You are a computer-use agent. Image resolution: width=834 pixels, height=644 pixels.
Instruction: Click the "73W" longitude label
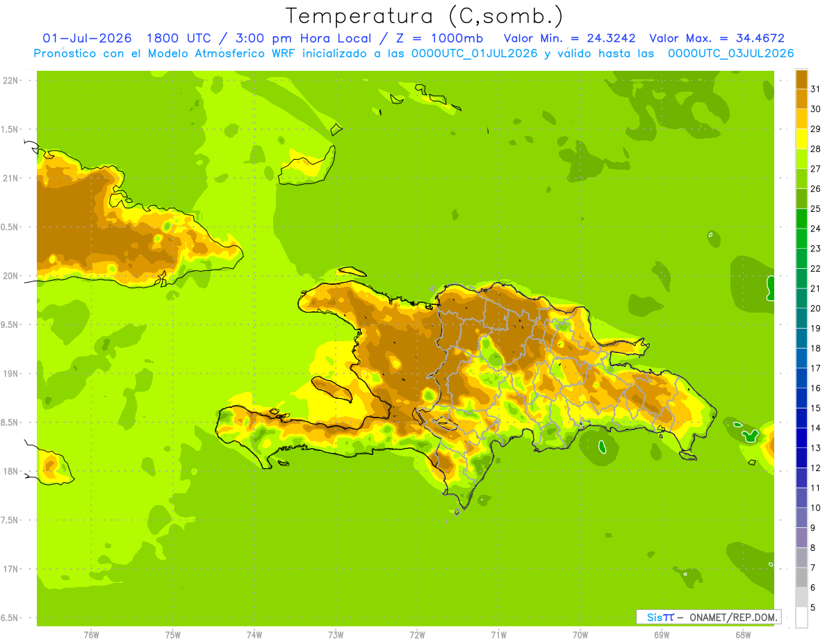(x=336, y=635)
